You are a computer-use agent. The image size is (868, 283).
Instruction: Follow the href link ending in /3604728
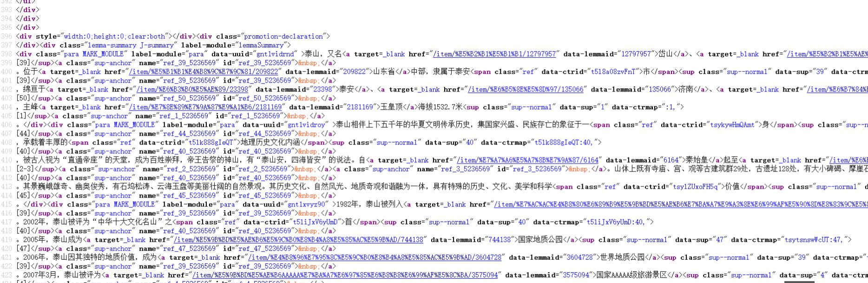(x=375, y=257)
